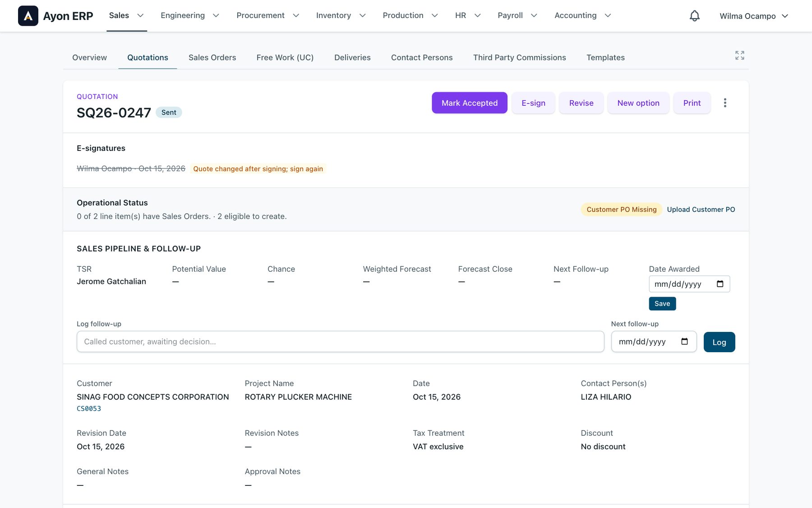This screenshot has width=812, height=508.
Task: Click the Revise button
Action: (581, 103)
